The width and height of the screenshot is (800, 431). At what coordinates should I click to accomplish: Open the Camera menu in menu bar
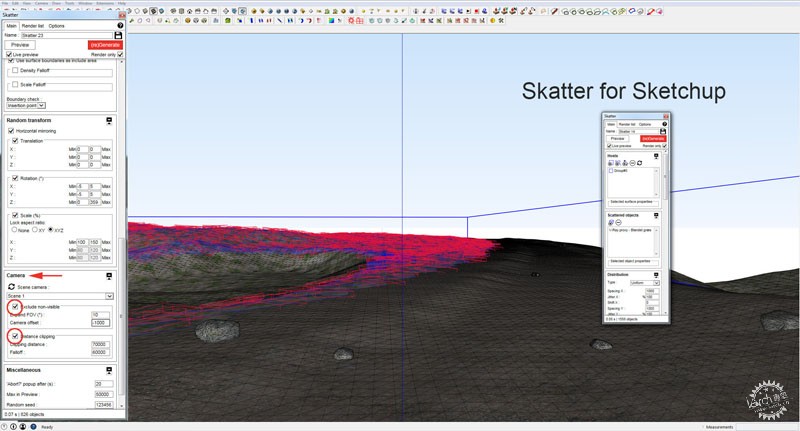point(41,3)
